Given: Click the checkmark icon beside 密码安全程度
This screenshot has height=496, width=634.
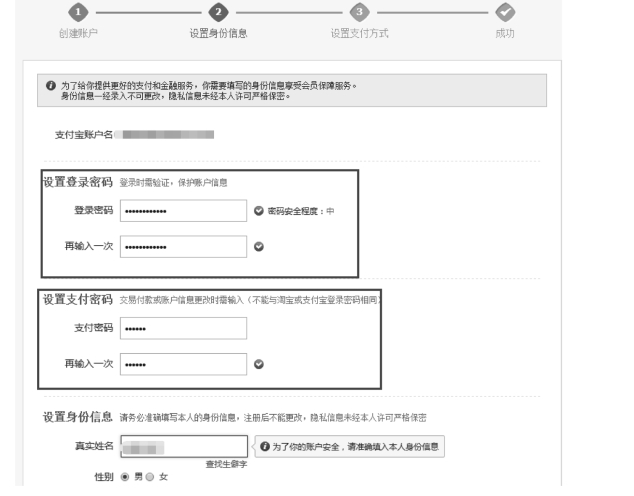Looking at the screenshot, I should [259, 211].
